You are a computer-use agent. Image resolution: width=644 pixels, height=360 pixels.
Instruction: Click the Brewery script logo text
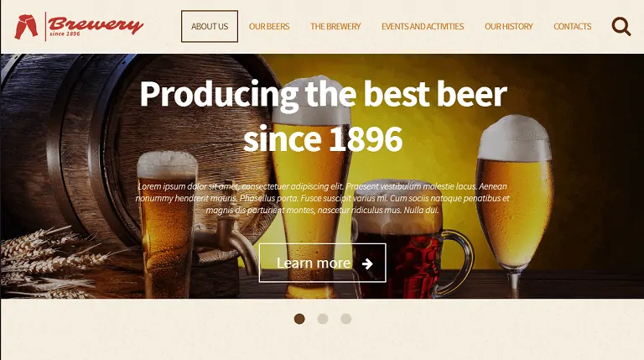[x=96, y=24]
